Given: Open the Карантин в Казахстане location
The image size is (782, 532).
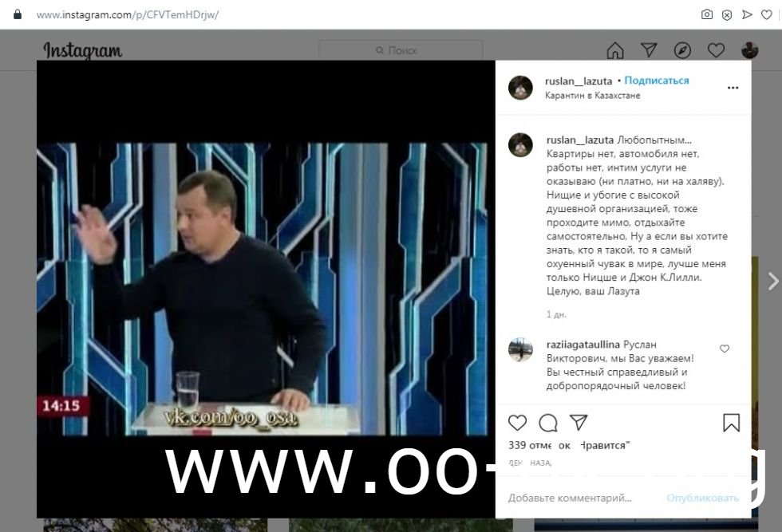Looking at the screenshot, I should (x=592, y=95).
